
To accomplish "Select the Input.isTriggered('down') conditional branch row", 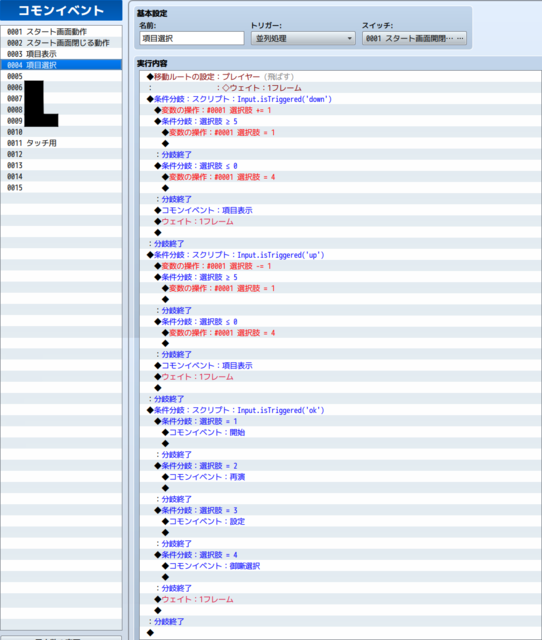I will pos(340,99).
